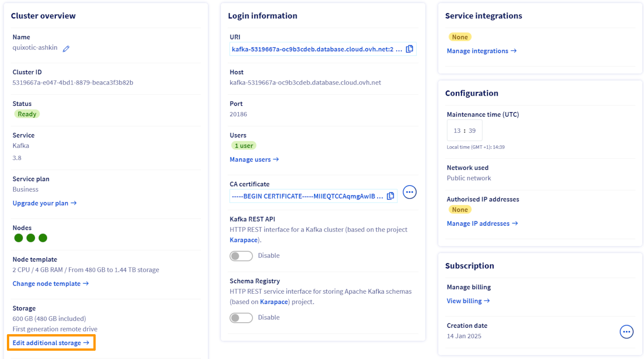Click the 1 user badge

point(244,145)
